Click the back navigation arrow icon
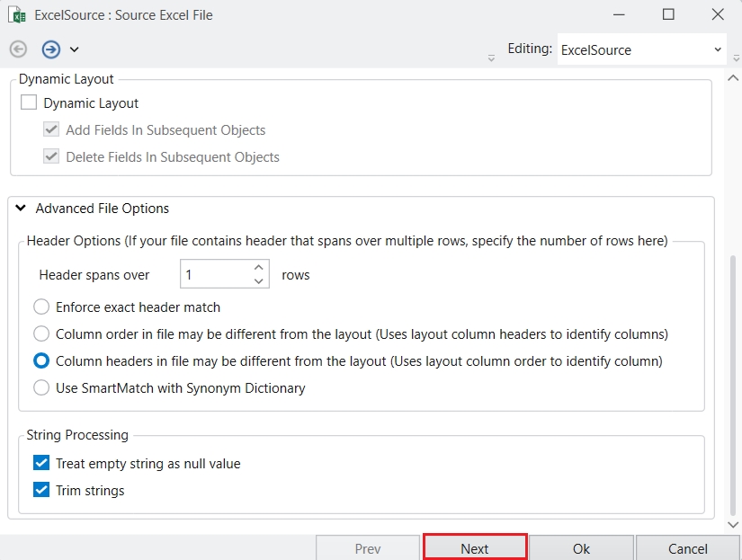The image size is (742, 560). [x=18, y=49]
